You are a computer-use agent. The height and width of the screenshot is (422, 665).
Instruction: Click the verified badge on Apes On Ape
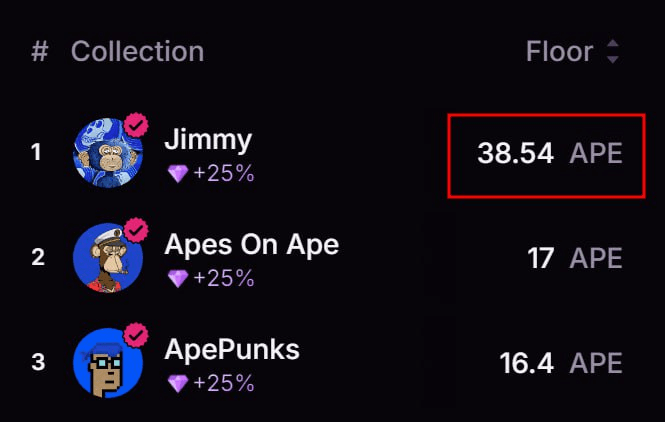[135, 230]
